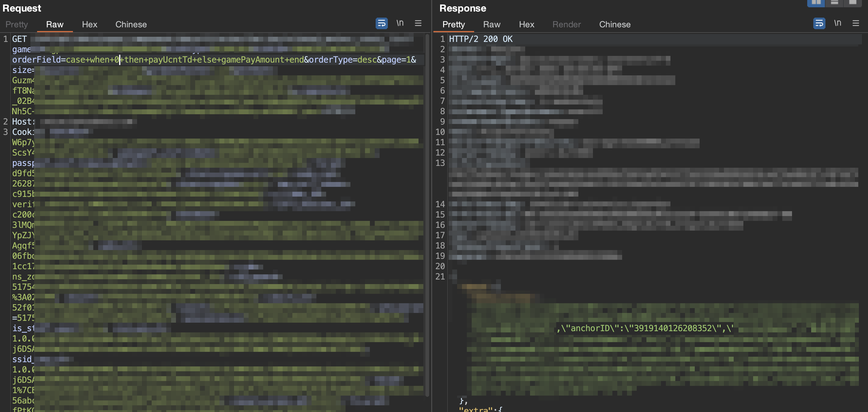868x412 pixels.
Task: Open the Render tab in the Response panel
Action: pos(567,24)
